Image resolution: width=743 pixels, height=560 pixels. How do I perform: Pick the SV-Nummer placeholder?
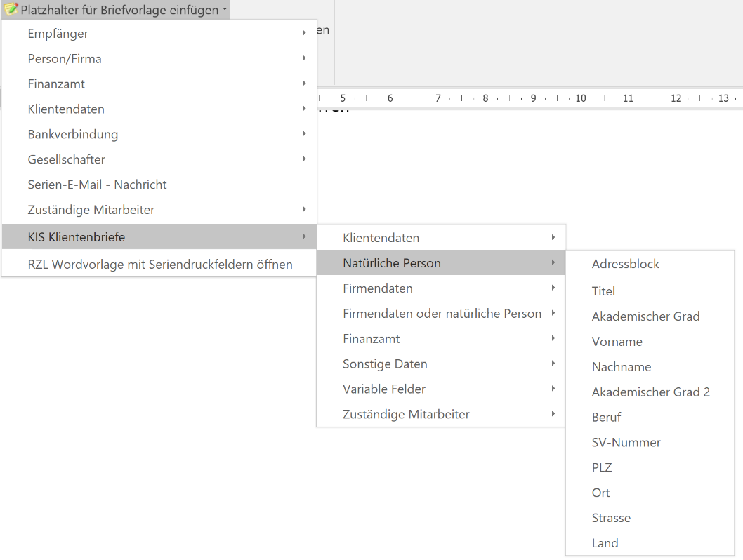coord(626,442)
